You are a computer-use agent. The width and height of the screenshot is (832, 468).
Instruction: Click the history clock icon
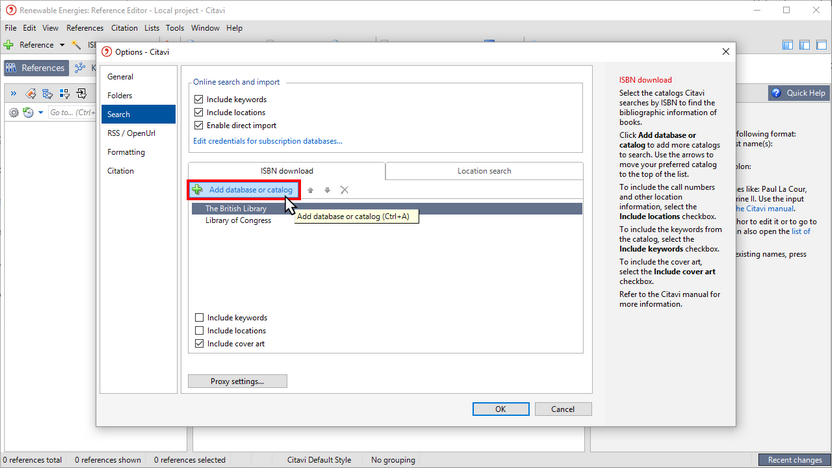coord(28,112)
